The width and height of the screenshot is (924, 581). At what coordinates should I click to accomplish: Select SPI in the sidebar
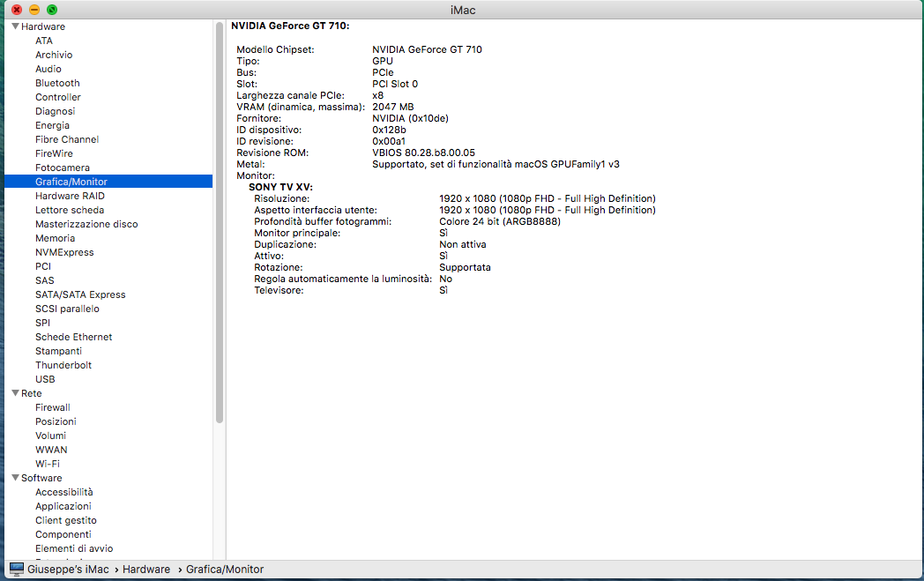click(42, 323)
